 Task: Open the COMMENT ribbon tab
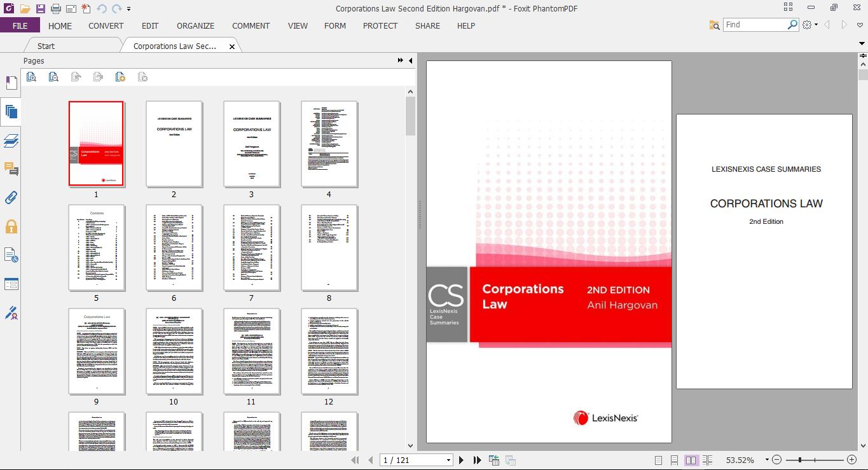click(x=251, y=26)
